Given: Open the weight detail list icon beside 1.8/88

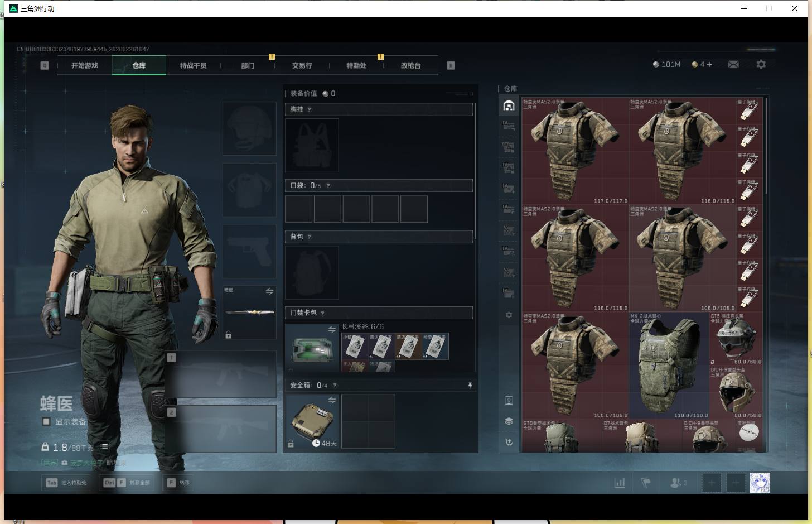Looking at the screenshot, I should [104, 446].
